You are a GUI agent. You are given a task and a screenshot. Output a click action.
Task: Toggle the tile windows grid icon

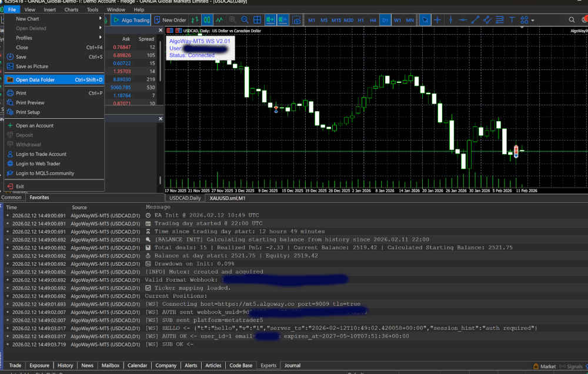257,20
